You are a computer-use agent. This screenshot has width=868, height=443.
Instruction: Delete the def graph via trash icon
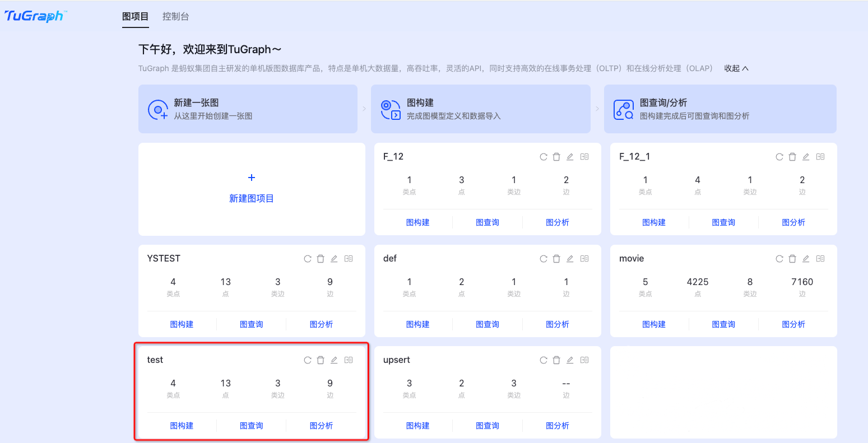556,259
